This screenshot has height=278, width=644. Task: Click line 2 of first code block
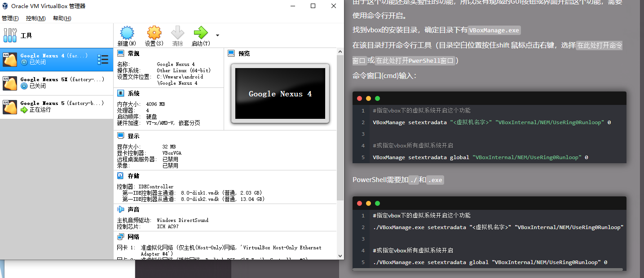pos(492,122)
